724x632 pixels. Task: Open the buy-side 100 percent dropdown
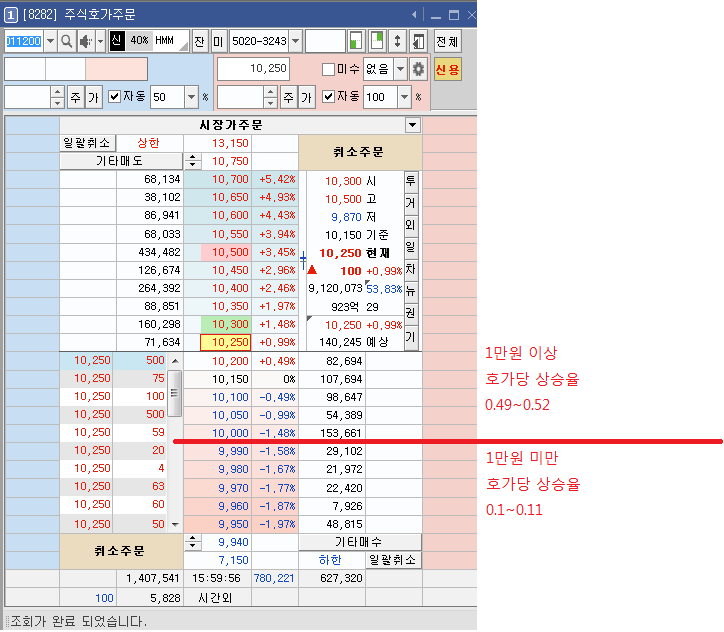pyautogui.click(x=404, y=97)
